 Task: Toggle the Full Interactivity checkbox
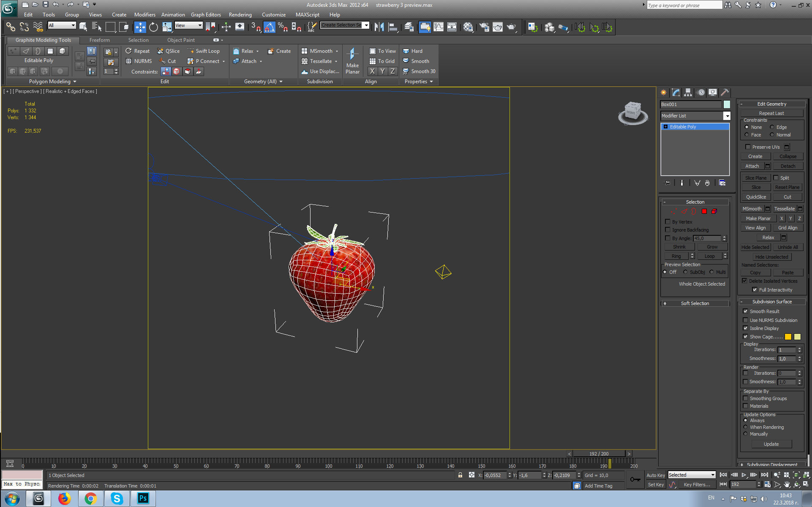[x=755, y=290]
